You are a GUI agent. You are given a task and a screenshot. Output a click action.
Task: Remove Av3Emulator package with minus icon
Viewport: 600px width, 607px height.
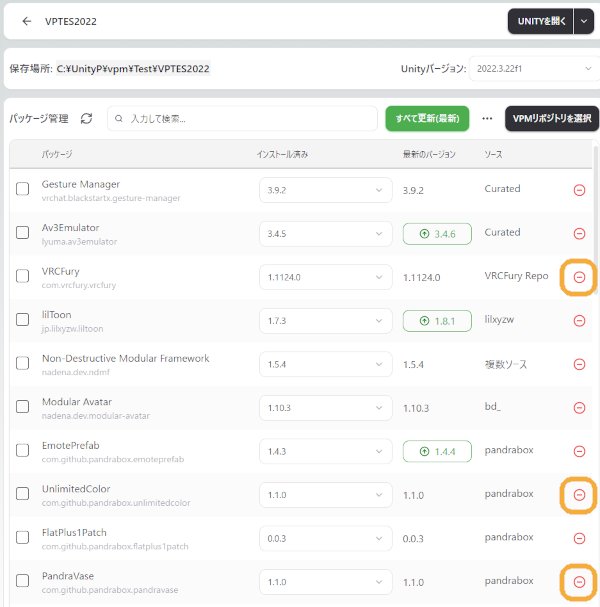click(x=579, y=234)
